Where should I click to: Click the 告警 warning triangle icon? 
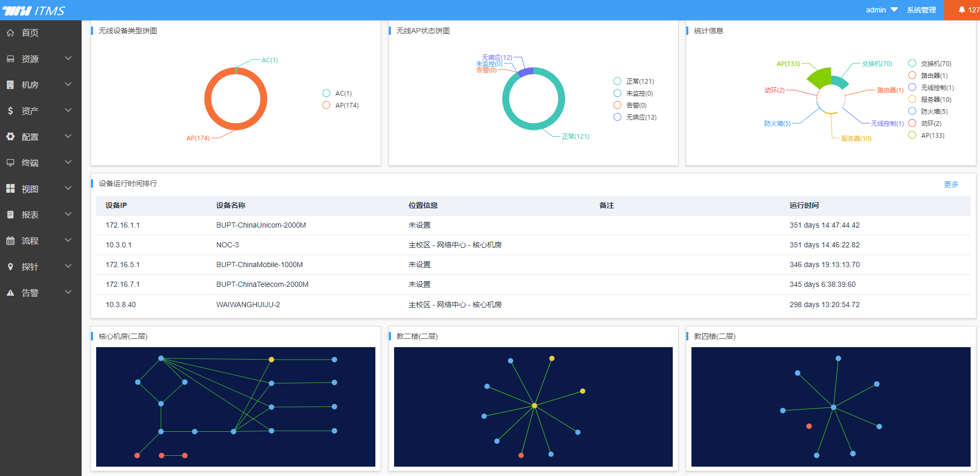coord(10,293)
